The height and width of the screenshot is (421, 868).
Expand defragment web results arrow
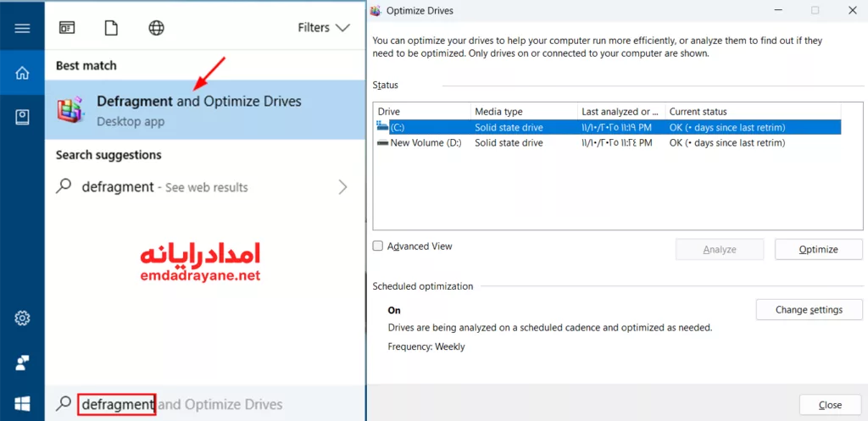pos(342,187)
